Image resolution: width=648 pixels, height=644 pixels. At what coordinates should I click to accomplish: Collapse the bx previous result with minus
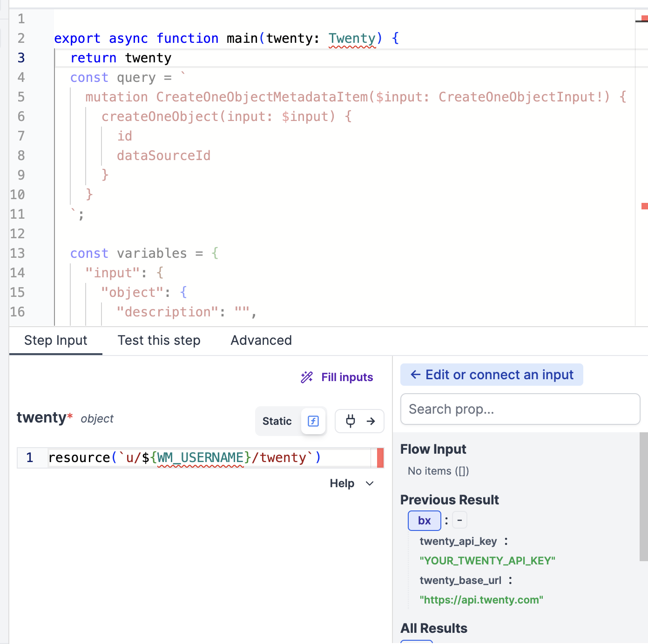pos(459,520)
